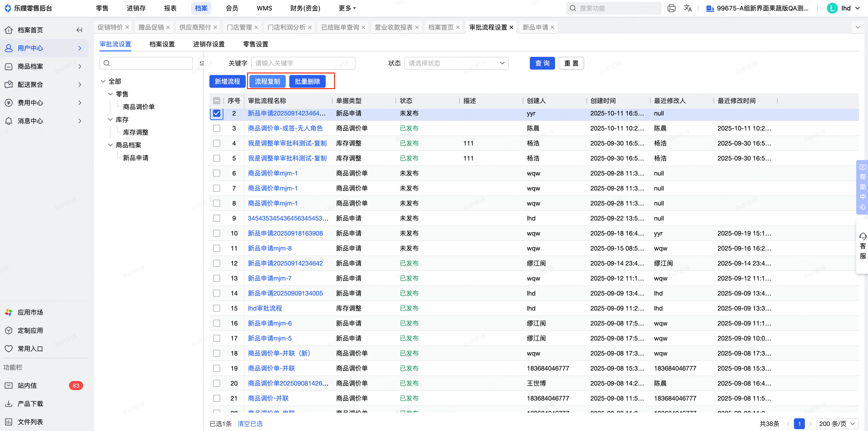This screenshot has width=868, height=431.
Task: Uncheck the checkbox for row 2
Action: coord(217,113)
